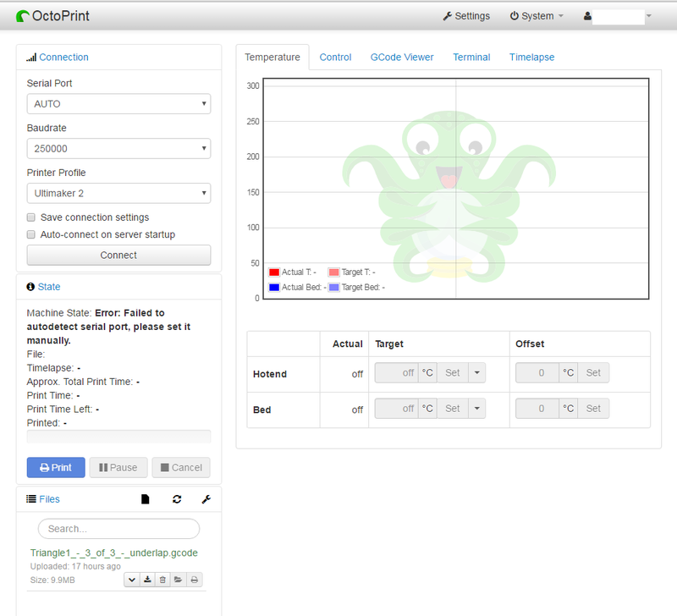The width and height of the screenshot is (677, 616).
Task: Click the State info icon
Action: pos(30,287)
